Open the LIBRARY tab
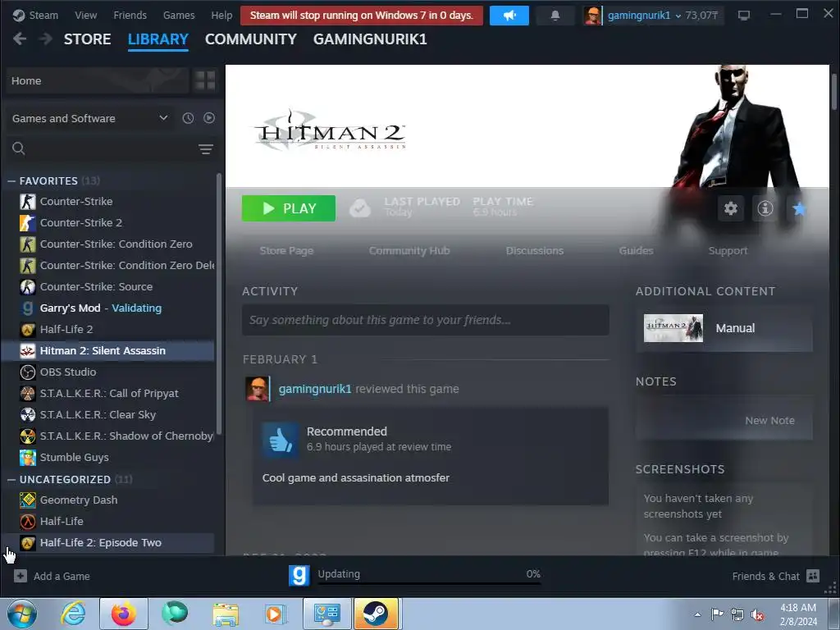Image resolution: width=840 pixels, height=630 pixels. (x=158, y=39)
